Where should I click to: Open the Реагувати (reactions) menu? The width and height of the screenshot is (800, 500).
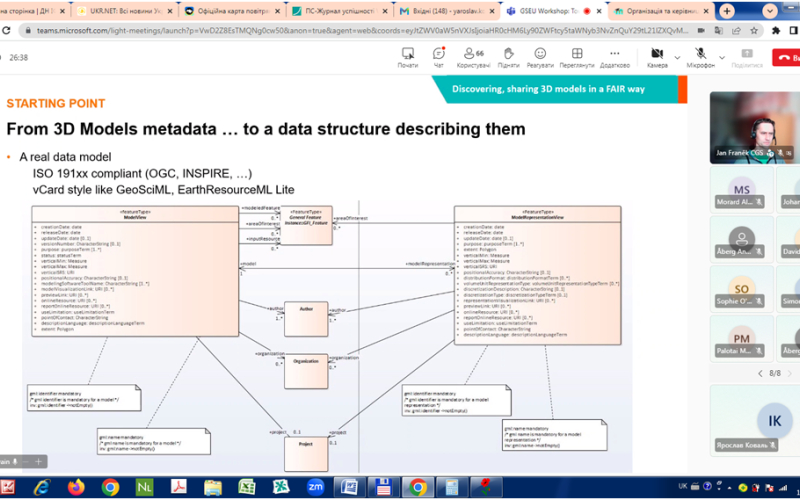(x=540, y=57)
